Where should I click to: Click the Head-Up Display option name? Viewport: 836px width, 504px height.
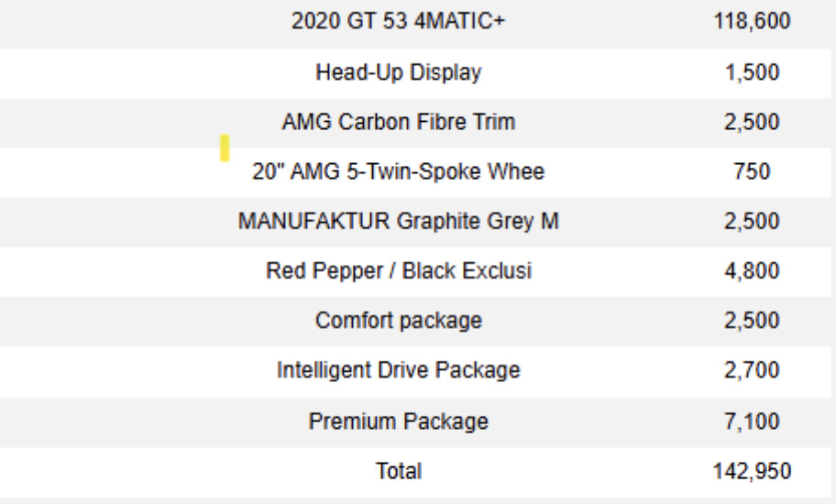pos(398,71)
